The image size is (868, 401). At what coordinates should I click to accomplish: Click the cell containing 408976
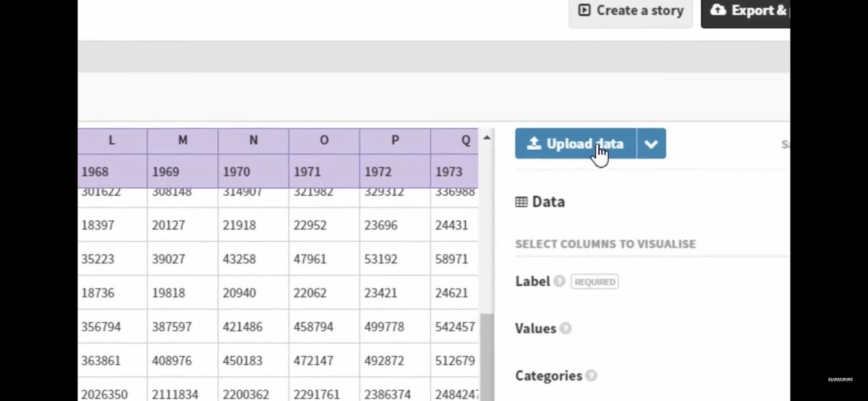tap(183, 360)
